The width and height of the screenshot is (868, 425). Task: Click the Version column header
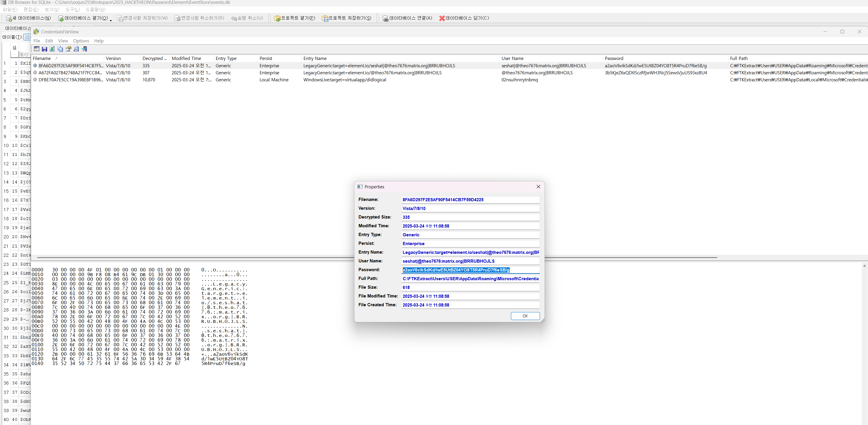point(122,58)
